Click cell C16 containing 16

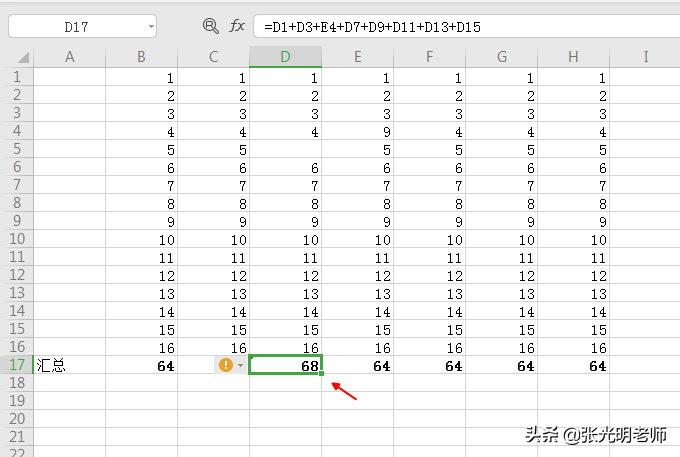point(213,347)
